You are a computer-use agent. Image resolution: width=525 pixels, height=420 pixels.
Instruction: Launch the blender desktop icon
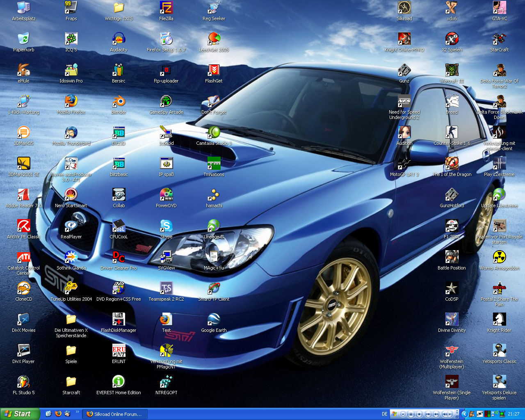119,102
